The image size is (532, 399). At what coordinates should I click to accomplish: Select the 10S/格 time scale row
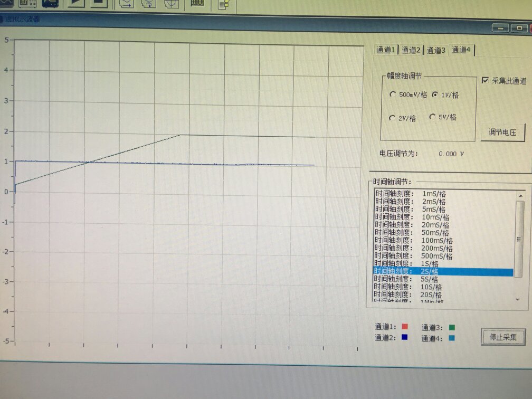444,287
